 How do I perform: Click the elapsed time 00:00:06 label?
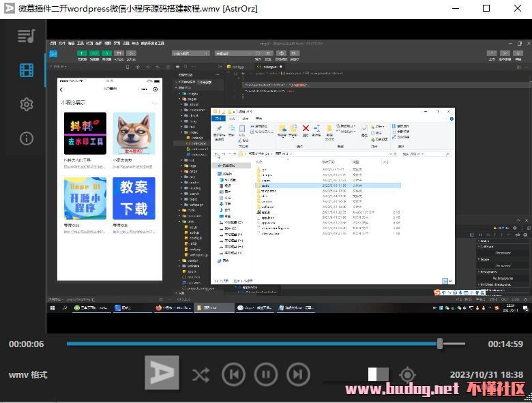pyautogui.click(x=27, y=344)
